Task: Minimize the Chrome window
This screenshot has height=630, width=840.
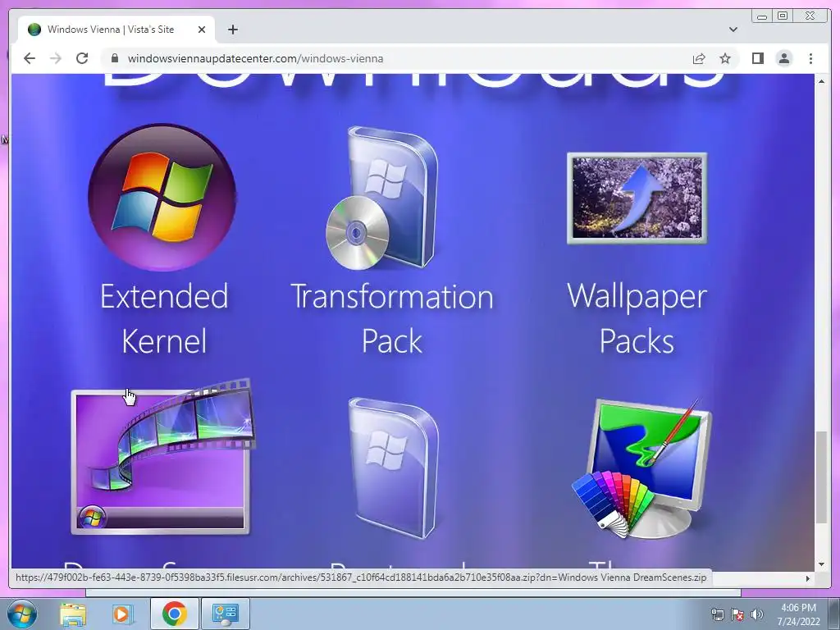Action: [762, 16]
